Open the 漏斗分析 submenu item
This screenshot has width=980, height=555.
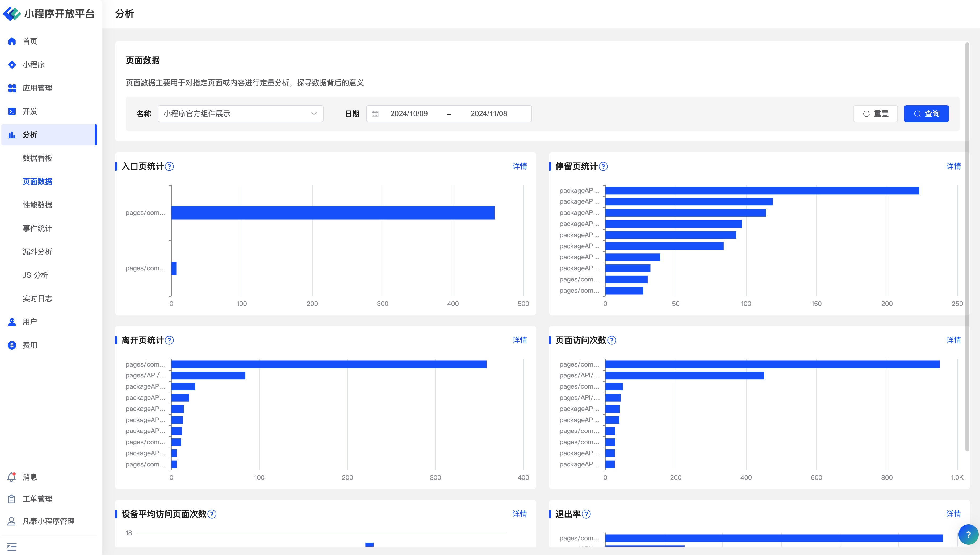point(37,252)
